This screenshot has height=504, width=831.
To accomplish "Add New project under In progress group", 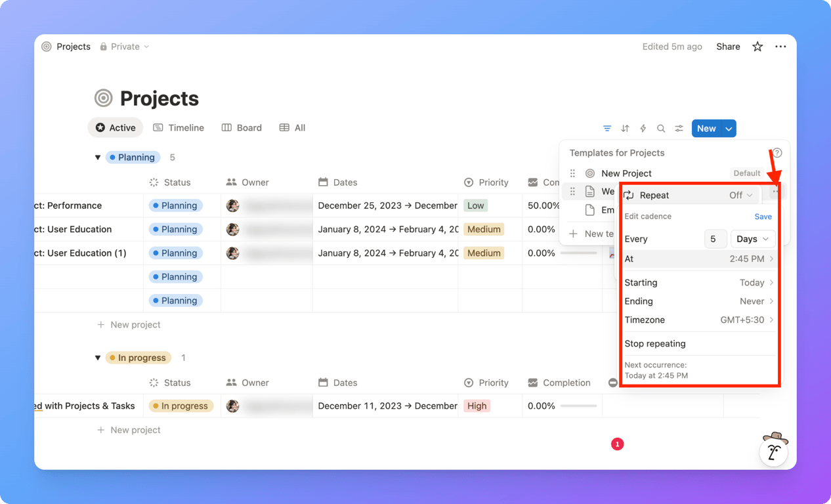I will (129, 430).
